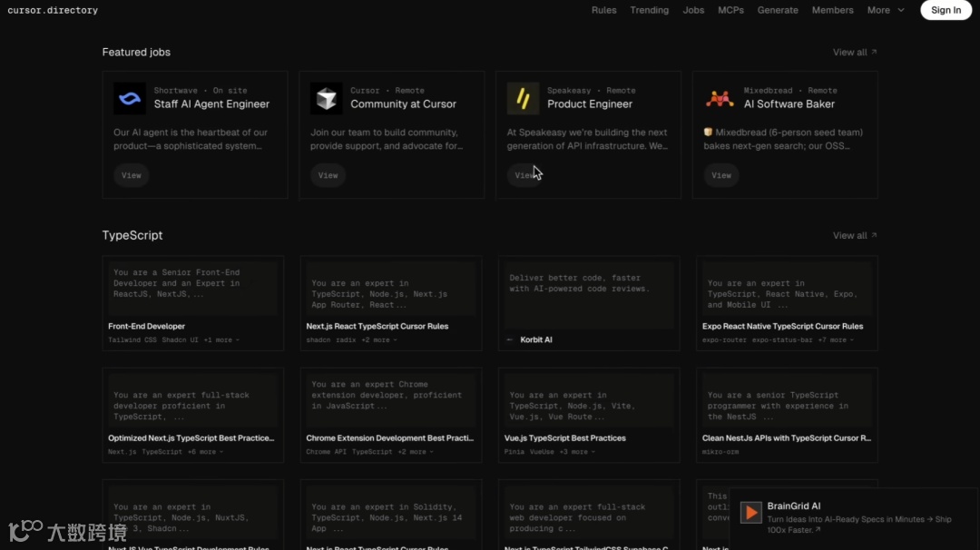
Task: Click the Korbit AI small icon
Action: pos(510,340)
